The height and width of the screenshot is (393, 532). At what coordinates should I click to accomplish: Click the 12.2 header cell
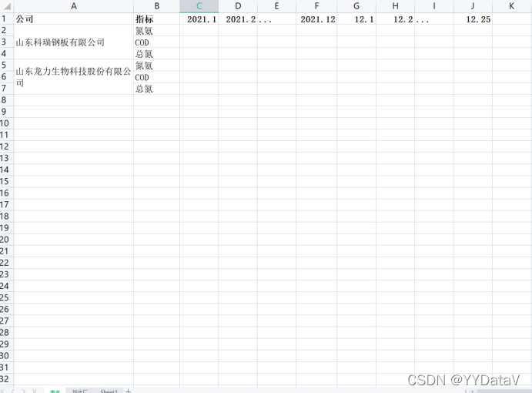(x=395, y=19)
